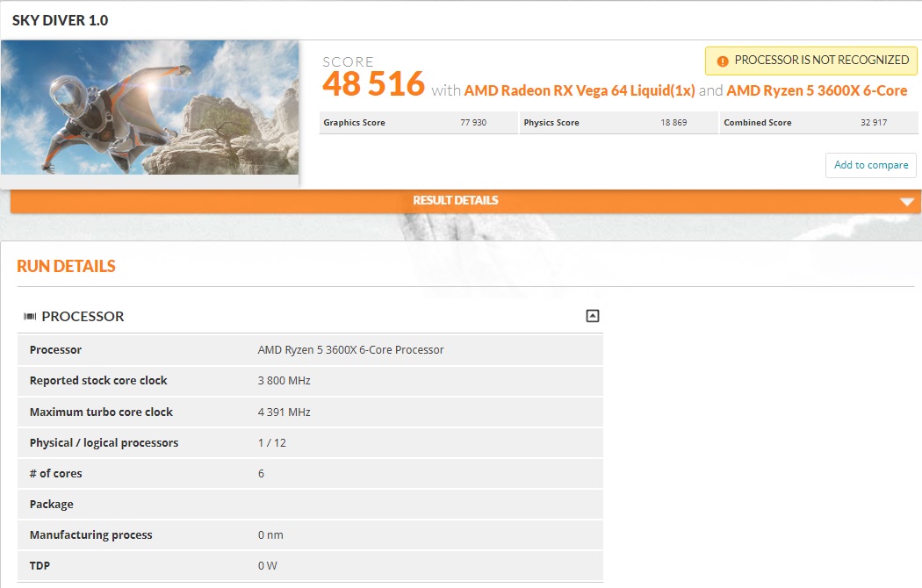Select the Physics Score label
Viewport: 922px width, 588px height.
tap(551, 123)
